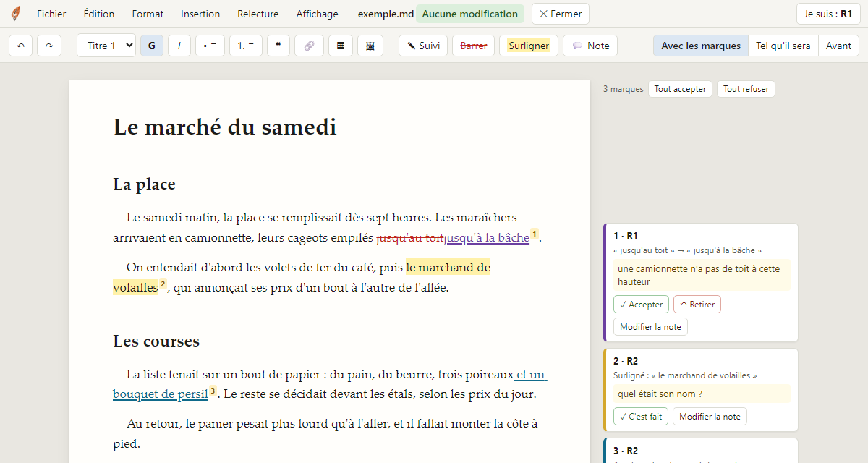Open the Édition menu
Screen dimensions: 868x463
99,14
